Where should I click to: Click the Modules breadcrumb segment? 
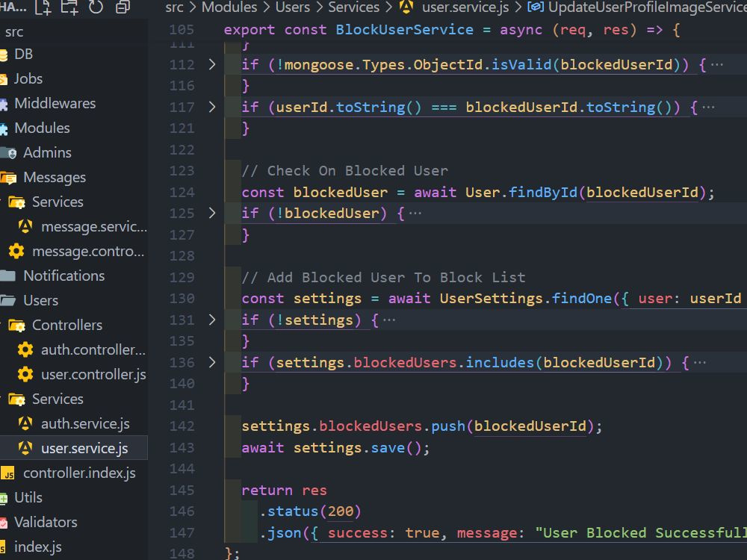(229, 7)
